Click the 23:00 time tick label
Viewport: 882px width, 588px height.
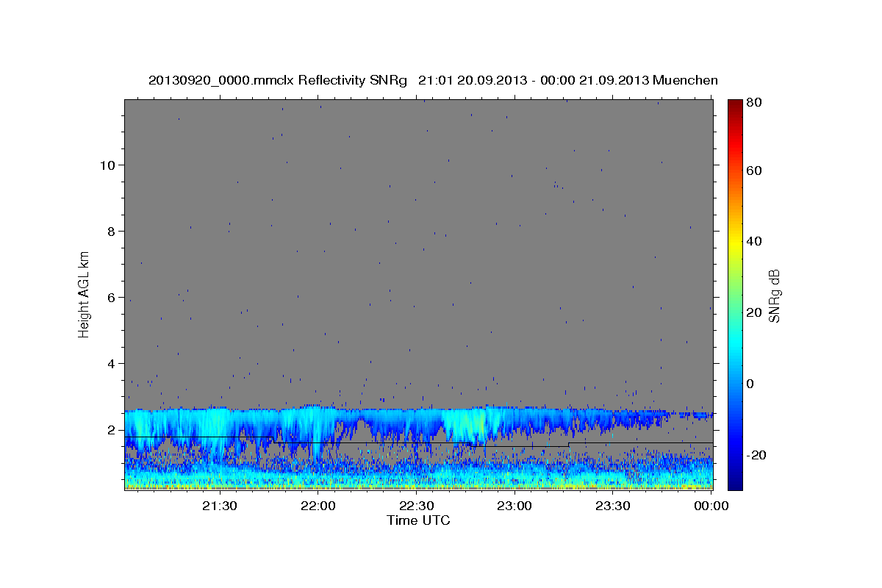click(x=514, y=506)
